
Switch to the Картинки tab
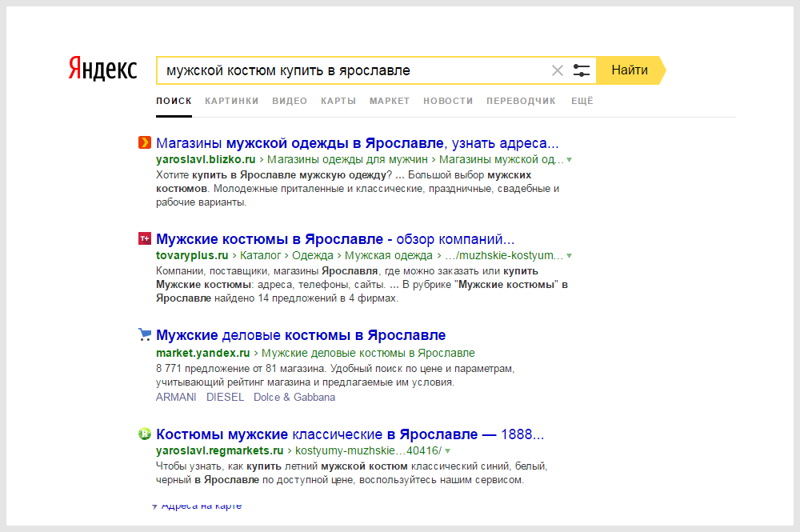pos(232,101)
